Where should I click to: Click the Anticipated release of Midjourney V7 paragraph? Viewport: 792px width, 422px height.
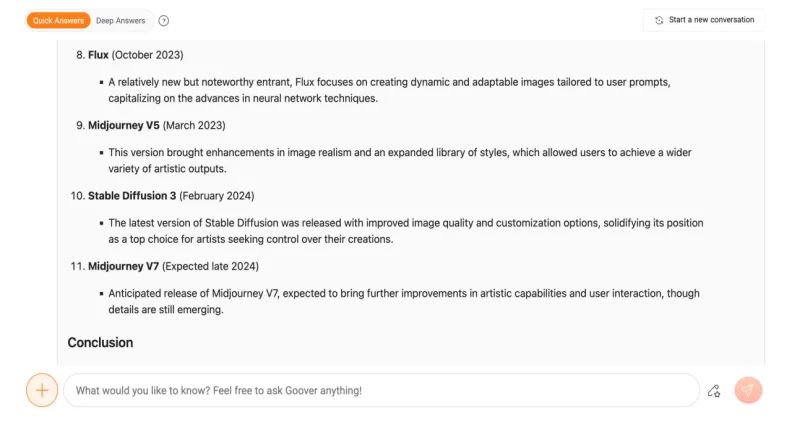pos(404,301)
